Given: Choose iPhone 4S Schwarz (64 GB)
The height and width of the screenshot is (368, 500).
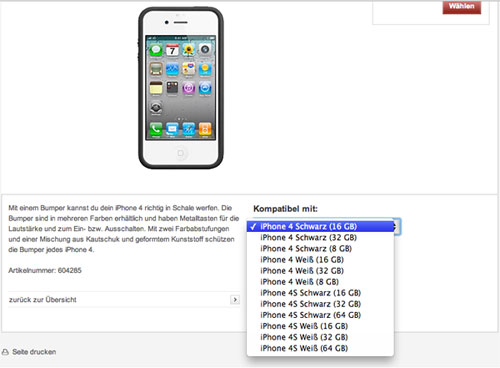Looking at the screenshot, I should 320,315.
